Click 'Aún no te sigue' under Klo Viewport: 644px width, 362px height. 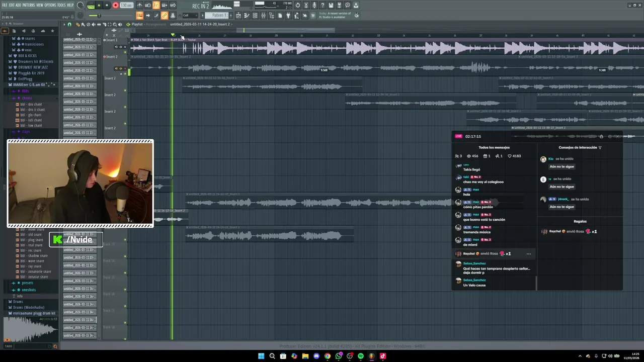(561, 166)
